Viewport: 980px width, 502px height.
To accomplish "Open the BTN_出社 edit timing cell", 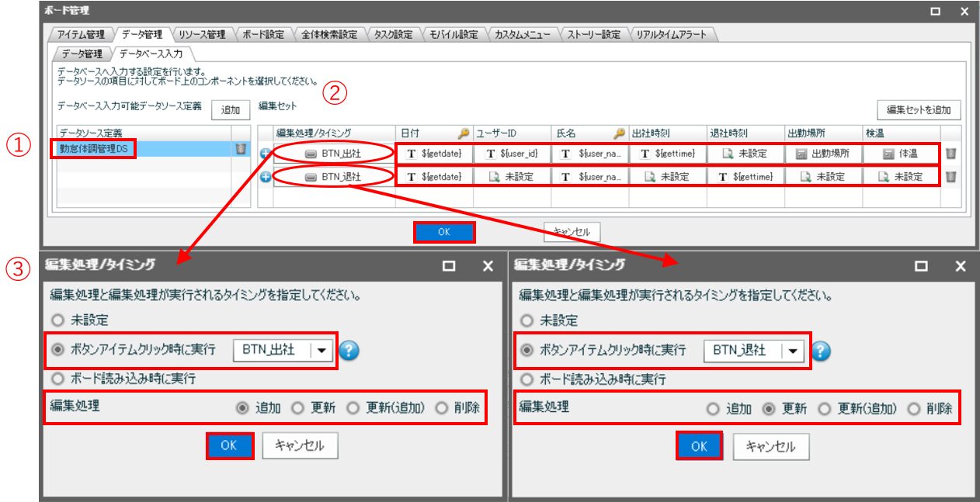I will (x=333, y=154).
